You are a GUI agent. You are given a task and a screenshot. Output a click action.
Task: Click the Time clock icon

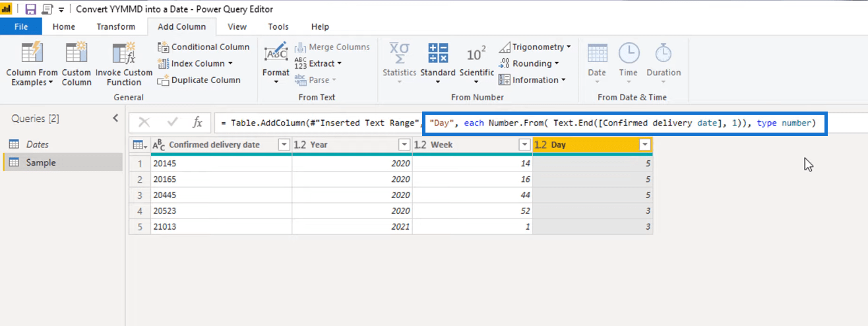tap(628, 53)
